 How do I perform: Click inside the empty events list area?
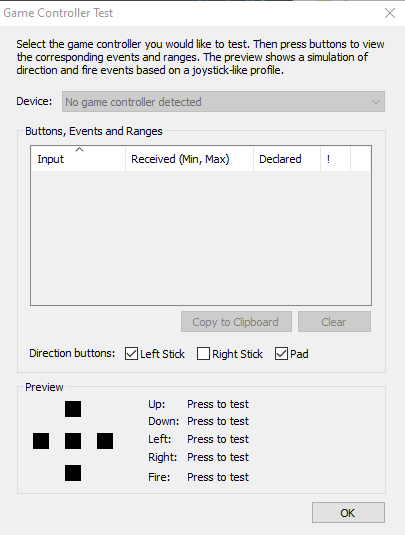[201, 238]
